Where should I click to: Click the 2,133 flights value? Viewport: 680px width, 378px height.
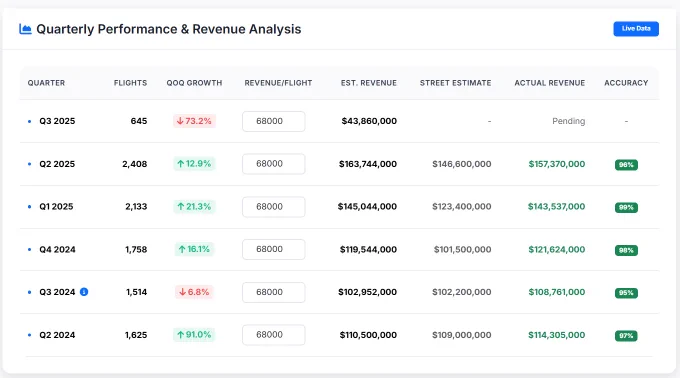[136, 206]
